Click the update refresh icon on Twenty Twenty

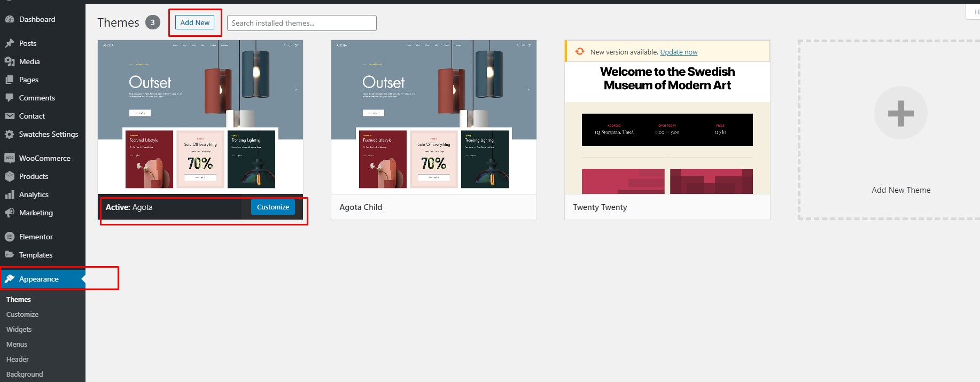(x=580, y=51)
